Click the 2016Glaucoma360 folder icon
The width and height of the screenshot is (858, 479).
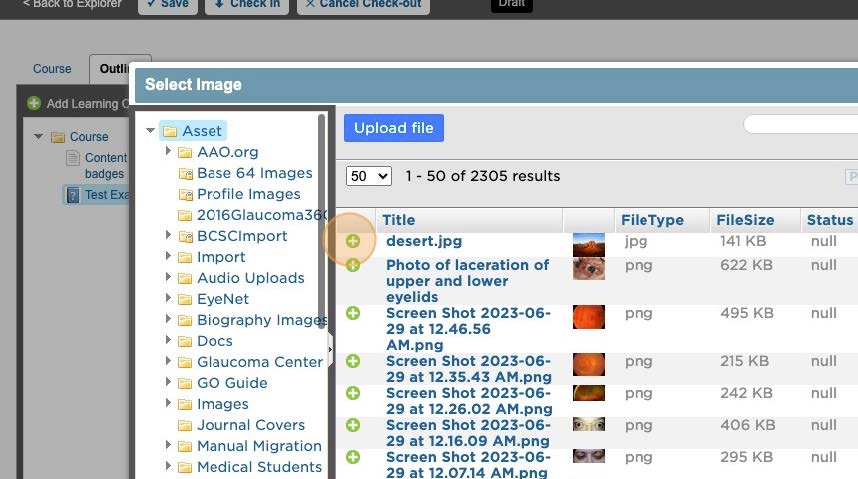coord(185,215)
